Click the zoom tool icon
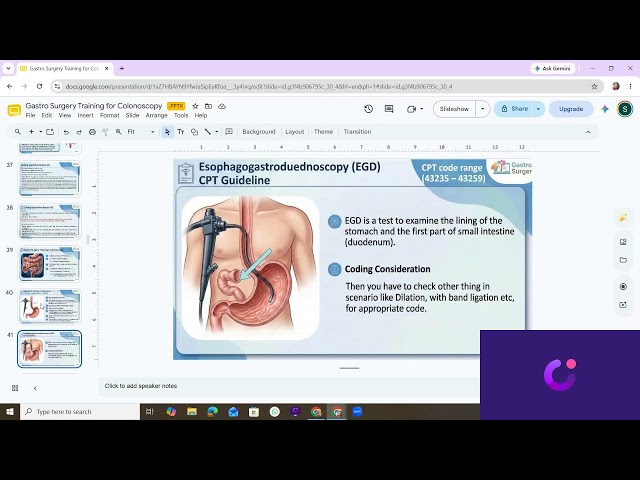The height and width of the screenshot is (480, 640). (119, 132)
